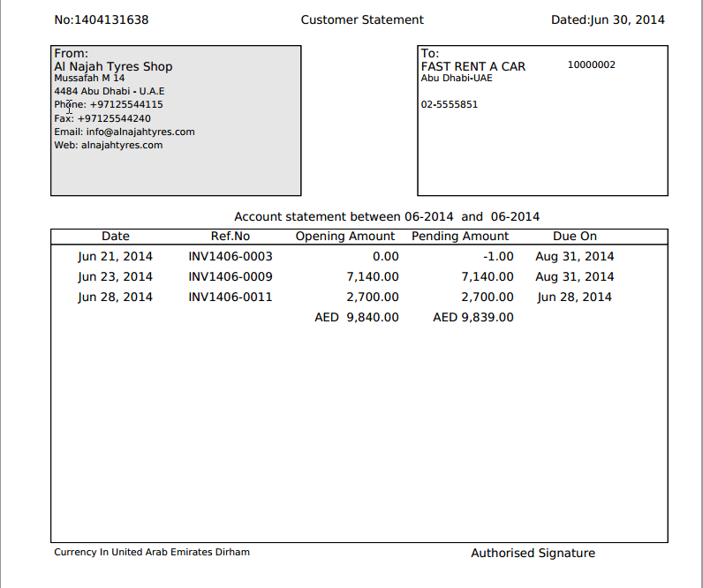Click the Due On column header

[x=575, y=236]
